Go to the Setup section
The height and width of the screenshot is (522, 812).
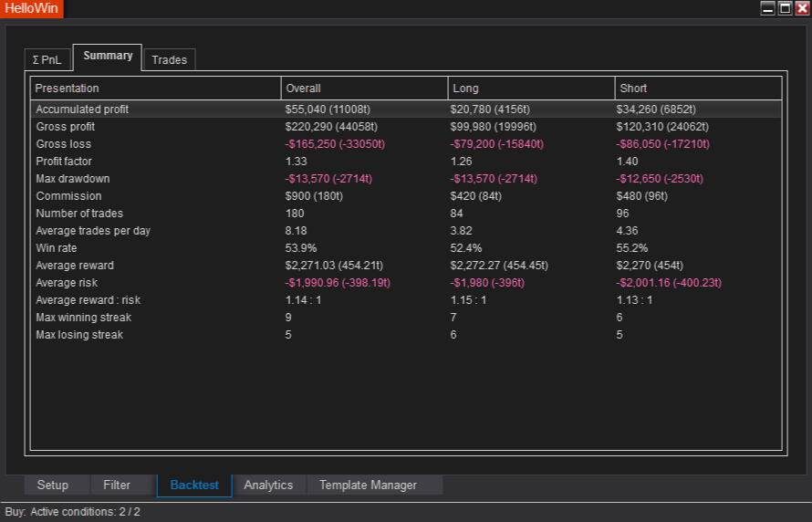click(53, 485)
